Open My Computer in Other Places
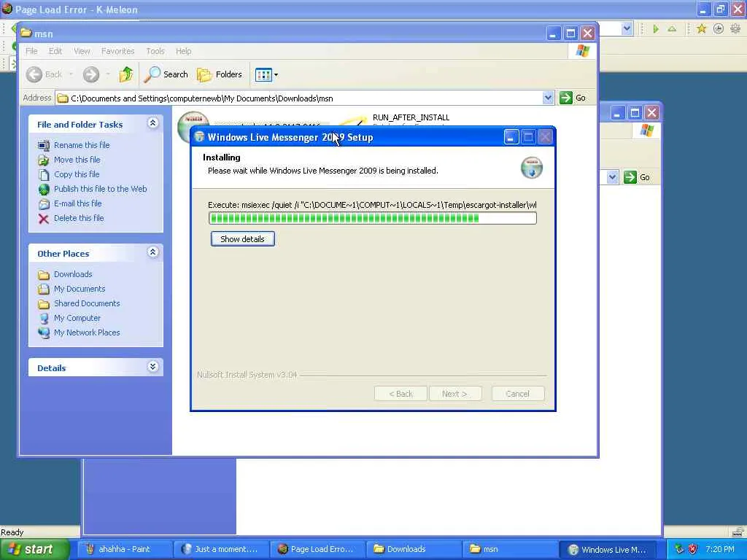The image size is (747, 560). [77, 318]
